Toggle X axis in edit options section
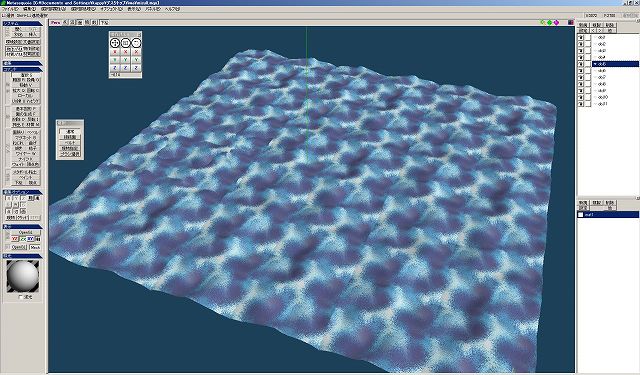The width and height of the screenshot is (640, 375). (x=9, y=198)
